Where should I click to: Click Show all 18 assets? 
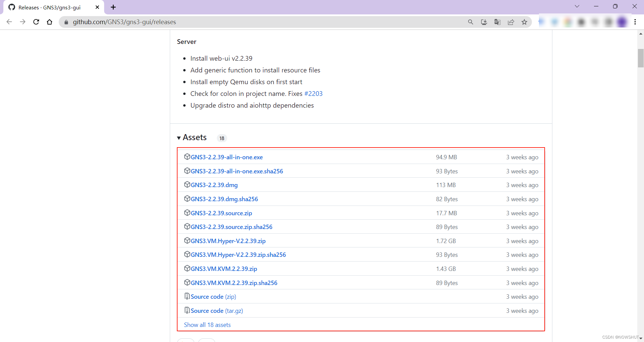tap(207, 325)
